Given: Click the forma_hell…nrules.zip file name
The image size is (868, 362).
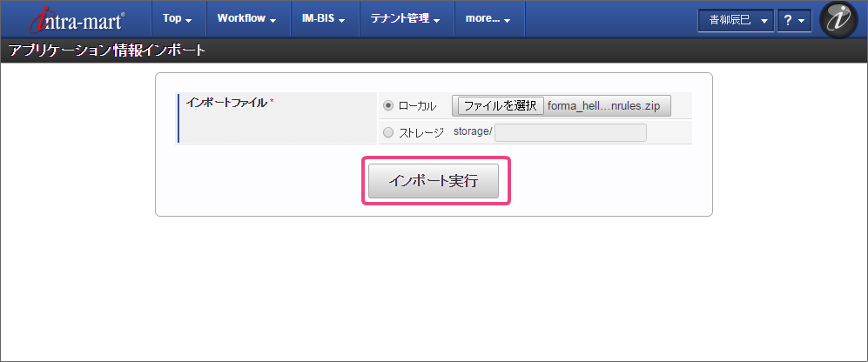Looking at the screenshot, I should coord(603,105).
